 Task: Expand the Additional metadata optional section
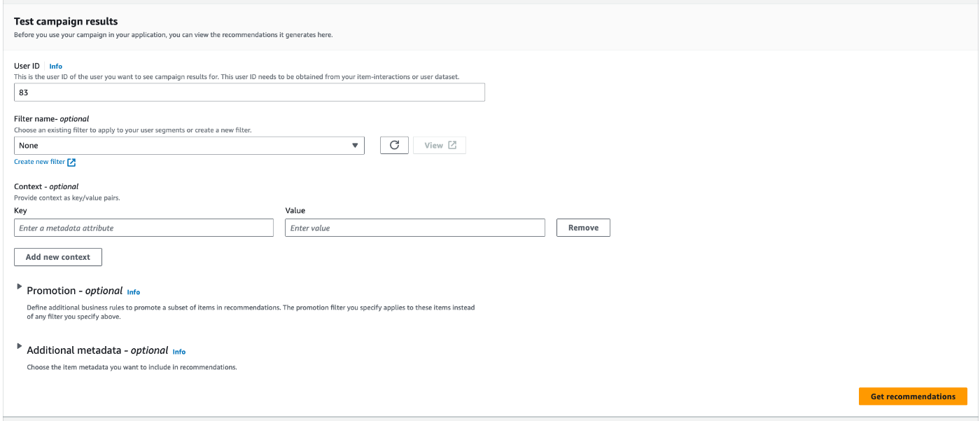click(x=20, y=347)
